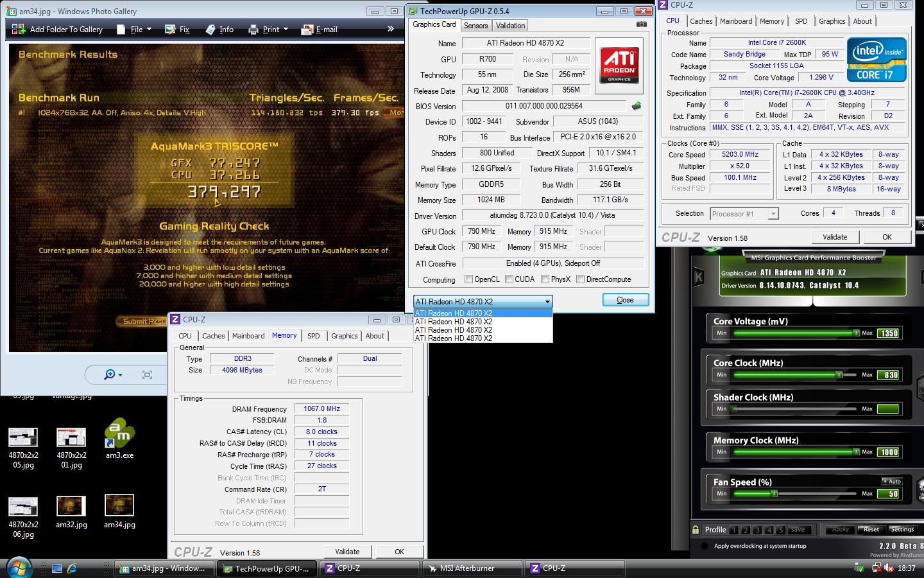
Task: Open the Mainboard tab in top CPU-Z window
Action: (735, 21)
